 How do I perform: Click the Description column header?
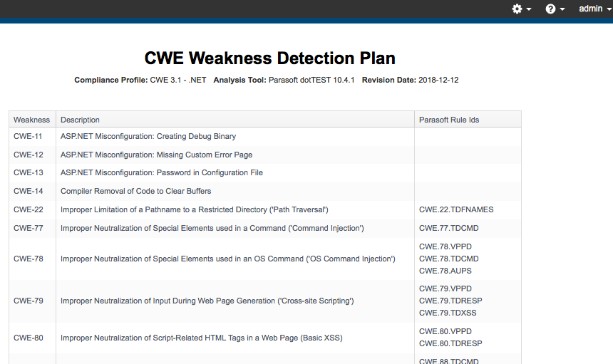[x=80, y=120]
